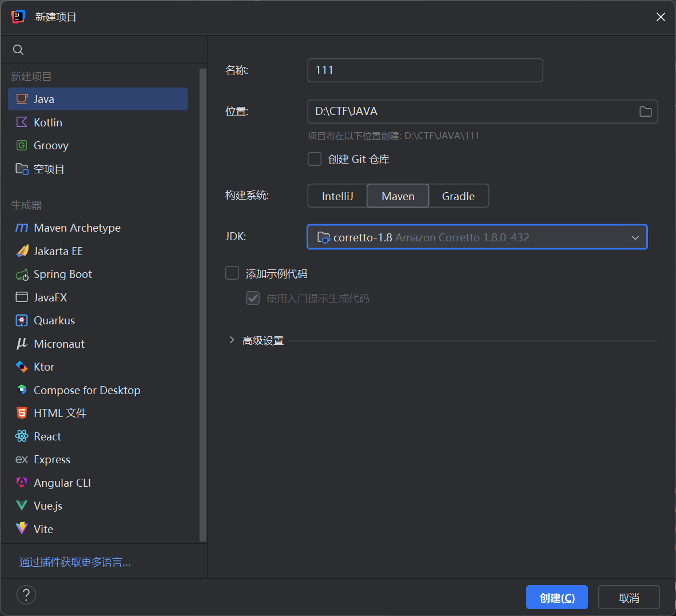
Task: Click the Jakarta EE sail icon
Action: tap(22, 251)
